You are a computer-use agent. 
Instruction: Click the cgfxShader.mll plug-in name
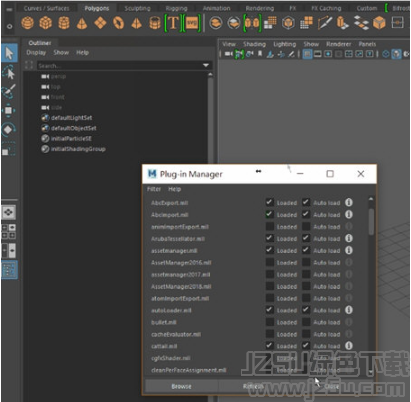pyautogui.click(x=171, y=358)
